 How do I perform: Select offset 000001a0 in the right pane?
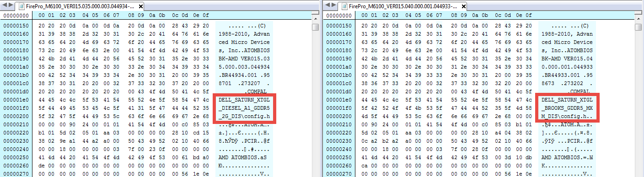339,67
